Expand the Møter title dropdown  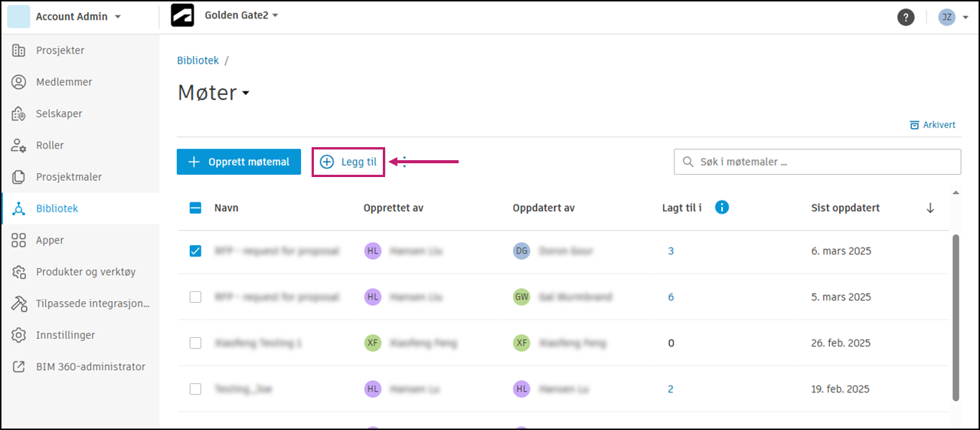(246, 94)
